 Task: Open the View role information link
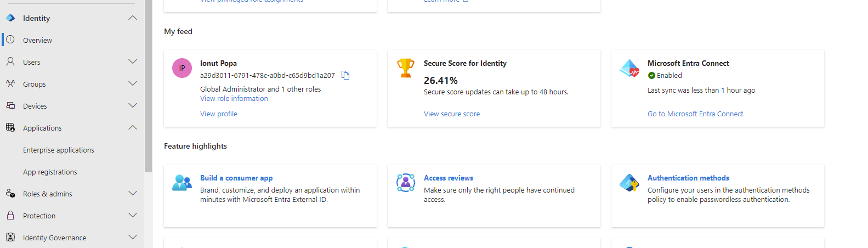pos(234,99)
